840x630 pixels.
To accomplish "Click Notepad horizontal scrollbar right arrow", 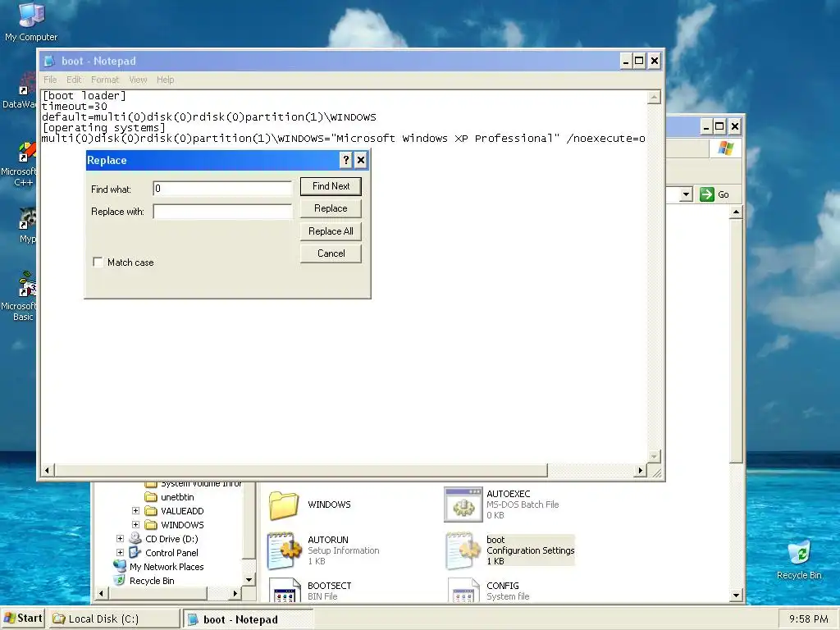I will [x=640, y=470].
